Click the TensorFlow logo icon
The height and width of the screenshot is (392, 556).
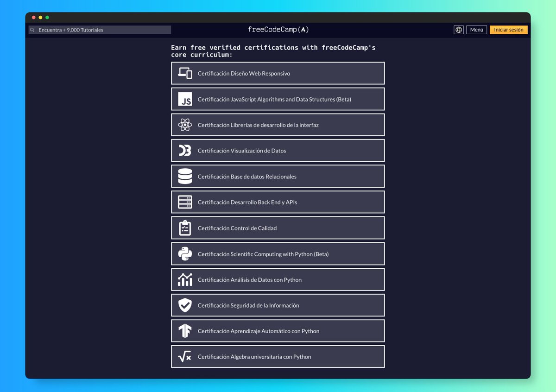pos(185,331)
